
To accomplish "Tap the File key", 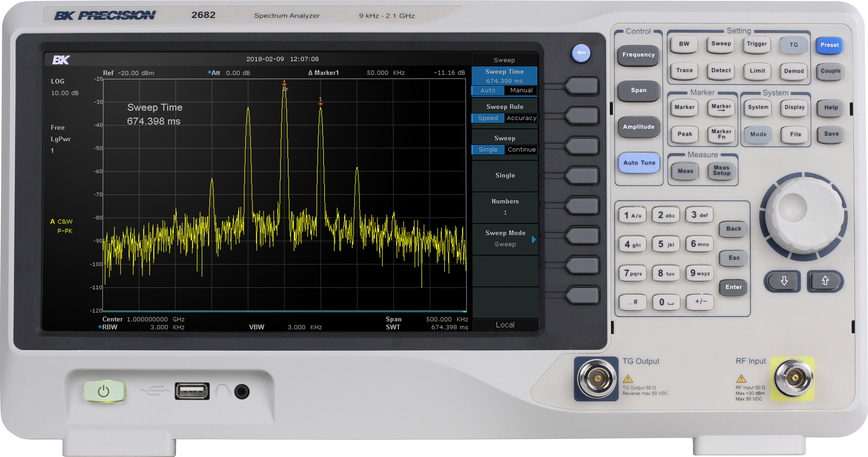I will [795, 134].
